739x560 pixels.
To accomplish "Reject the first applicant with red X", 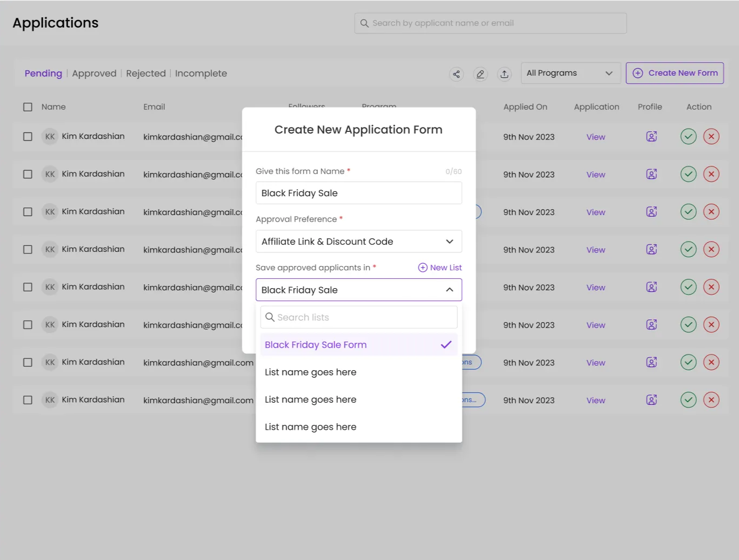I will coord(711,137).
